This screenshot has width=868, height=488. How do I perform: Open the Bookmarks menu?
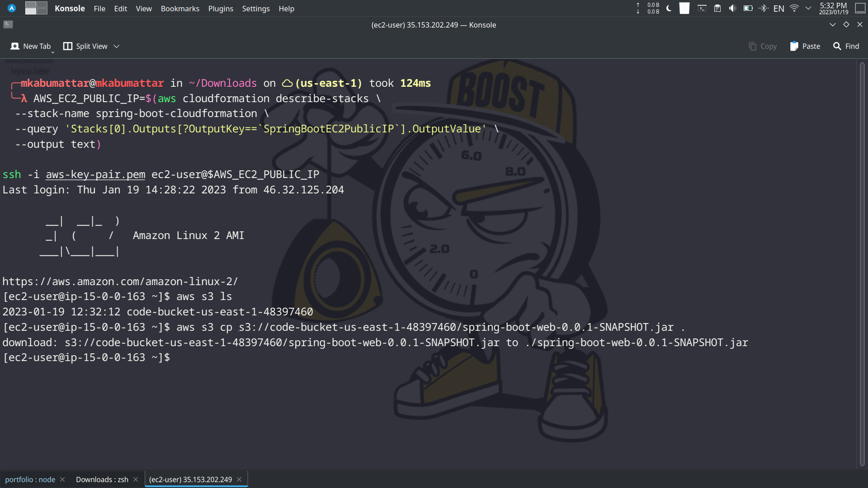point(179,8)
